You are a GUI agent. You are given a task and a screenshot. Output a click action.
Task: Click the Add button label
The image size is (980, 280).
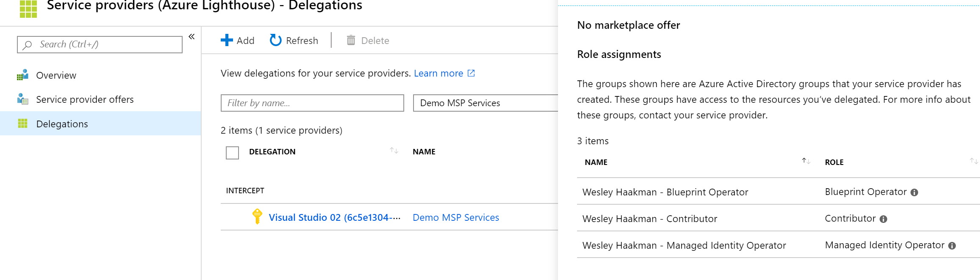click(245, 41)
